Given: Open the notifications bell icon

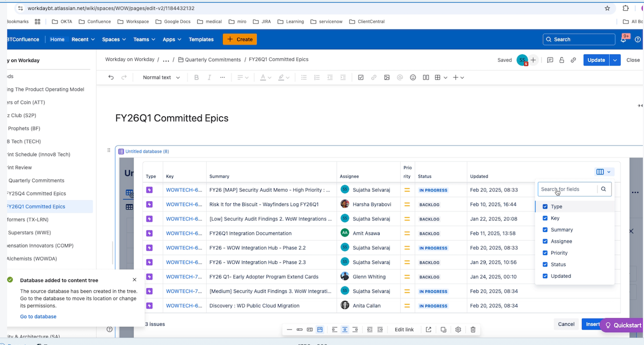Looking at the screenshot, I should [623, 39].
